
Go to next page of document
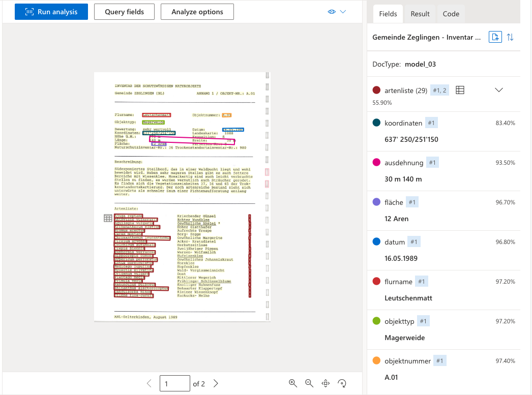(x=216, y=384)
